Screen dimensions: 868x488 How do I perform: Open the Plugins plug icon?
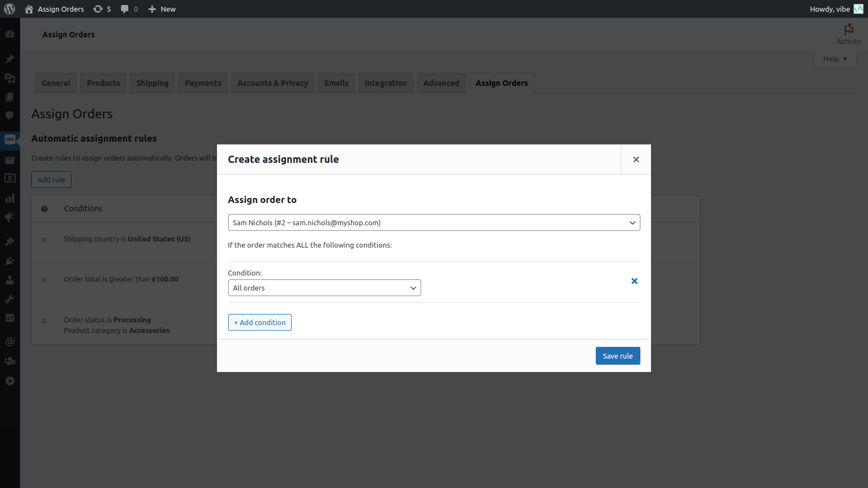pyautogui.click(x=9, y=260)
